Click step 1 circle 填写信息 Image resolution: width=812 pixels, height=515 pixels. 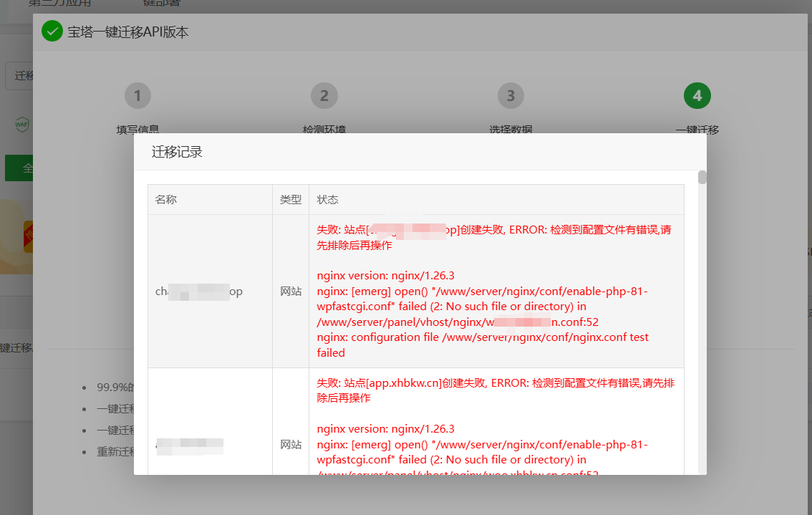pyautogui.click(x=137, y=96)
